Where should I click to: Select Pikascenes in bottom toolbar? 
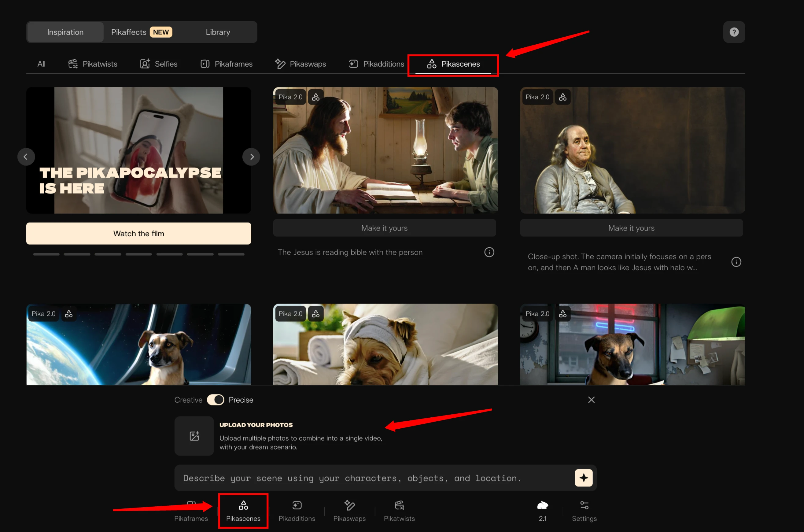(x=243, y=511)
